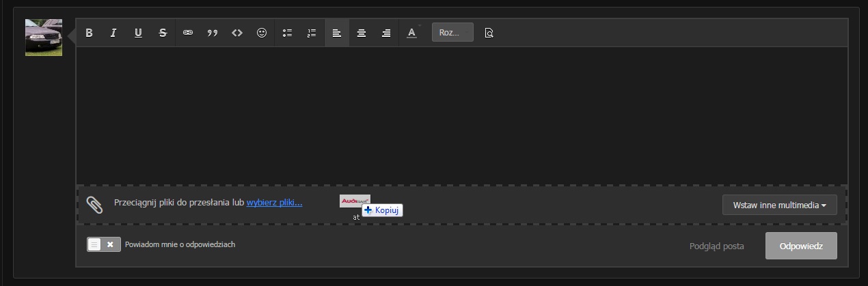This screenshot has height=286, width=868.
Task: Open 'Wstaw inne multimedia' dropdown
Action: 779,205
